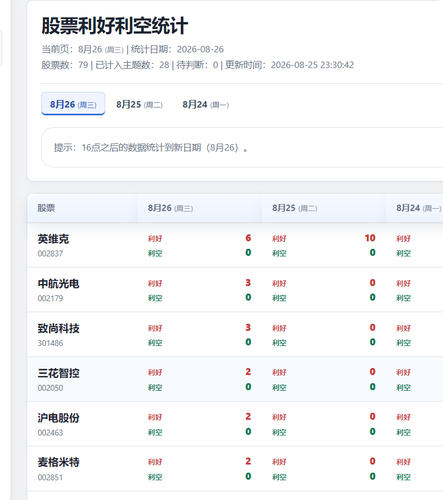The image size is (443, 500).
Task: Click 三花智控 8月26 利好 count 2
Action: tap(248, 372)
